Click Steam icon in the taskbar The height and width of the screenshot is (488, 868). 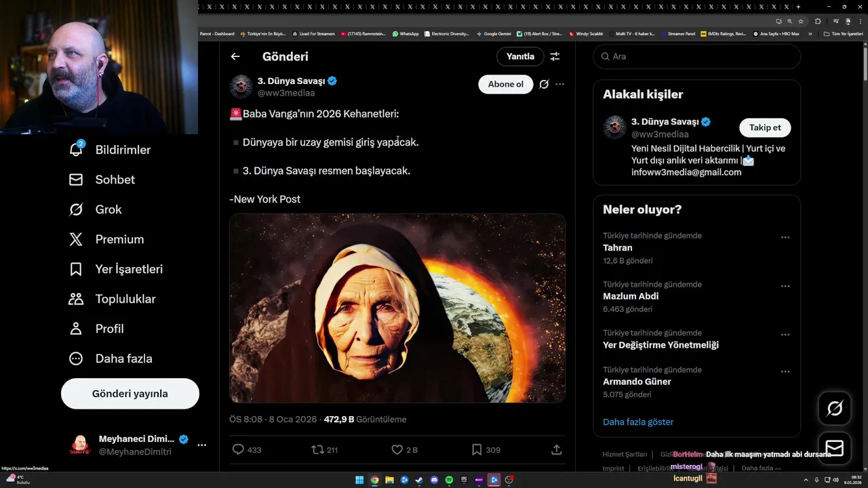419,480
